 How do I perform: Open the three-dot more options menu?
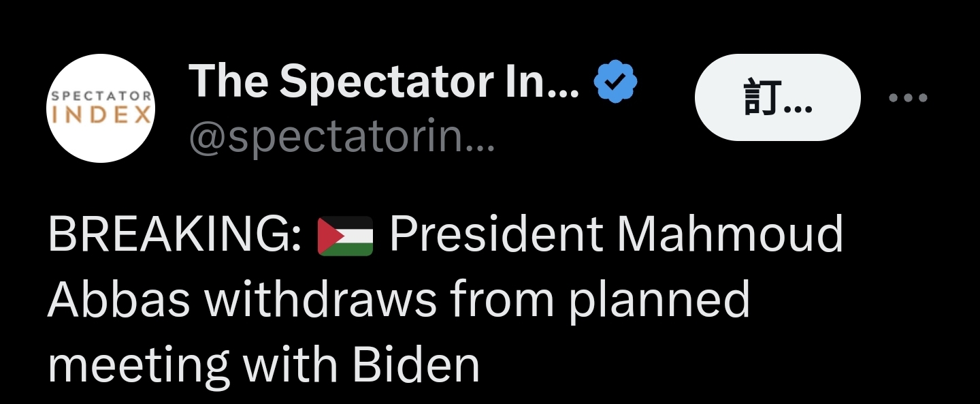coord(909,98)
